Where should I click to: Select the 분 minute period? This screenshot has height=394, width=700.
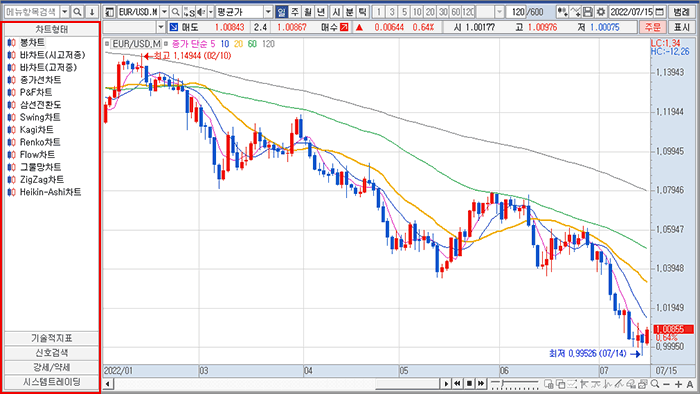point(349,12)
